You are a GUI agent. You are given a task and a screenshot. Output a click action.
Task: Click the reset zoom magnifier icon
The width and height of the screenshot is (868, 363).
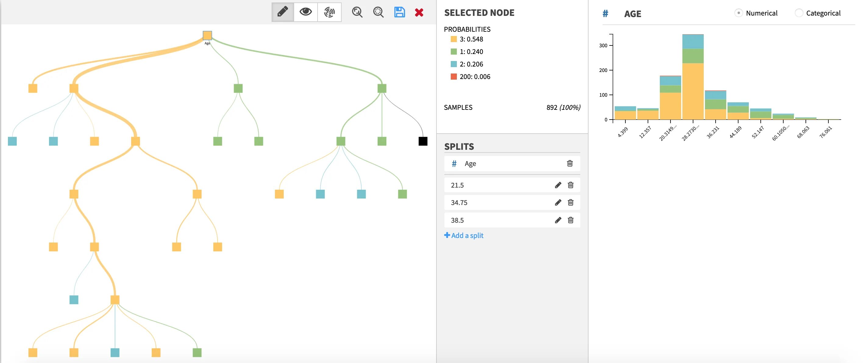tap(379, 12)
